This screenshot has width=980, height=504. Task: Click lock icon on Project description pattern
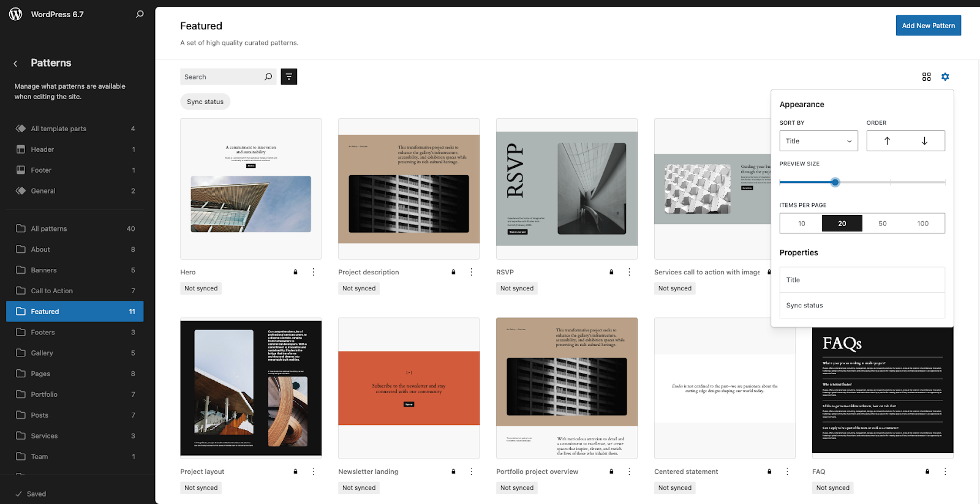click(453, 272)
